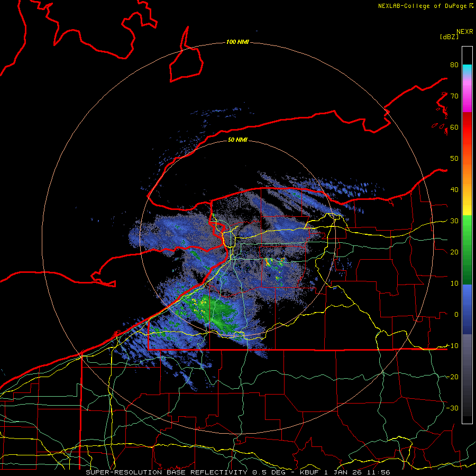Click the 40 value on dBZ scale
This screenshot has width=476, height=476.
pyautogui.click(x=454, y=190)
